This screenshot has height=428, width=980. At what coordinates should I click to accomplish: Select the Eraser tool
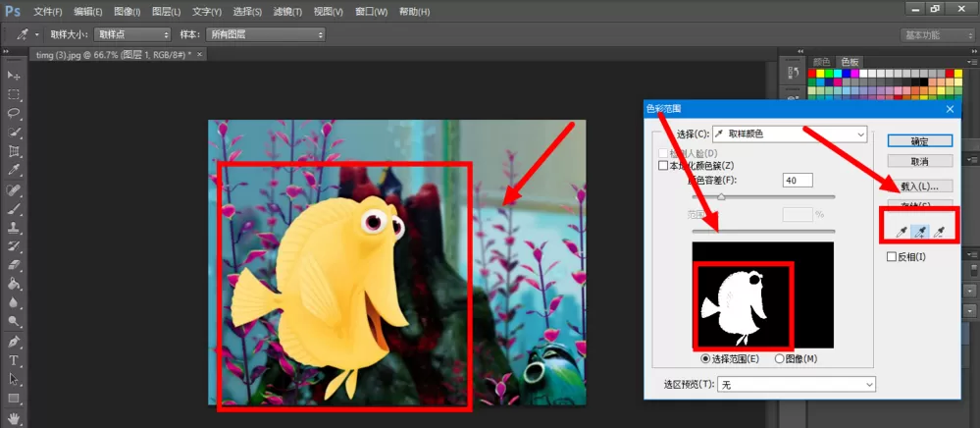tap(14, 265)
